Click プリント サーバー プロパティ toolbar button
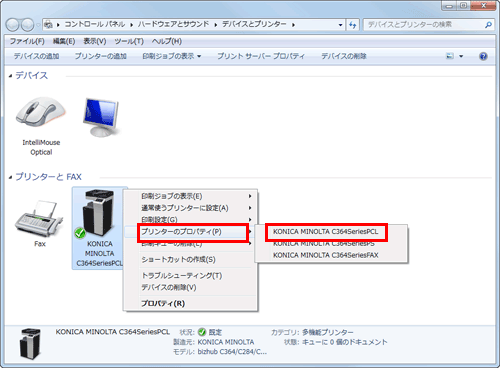 261,56
